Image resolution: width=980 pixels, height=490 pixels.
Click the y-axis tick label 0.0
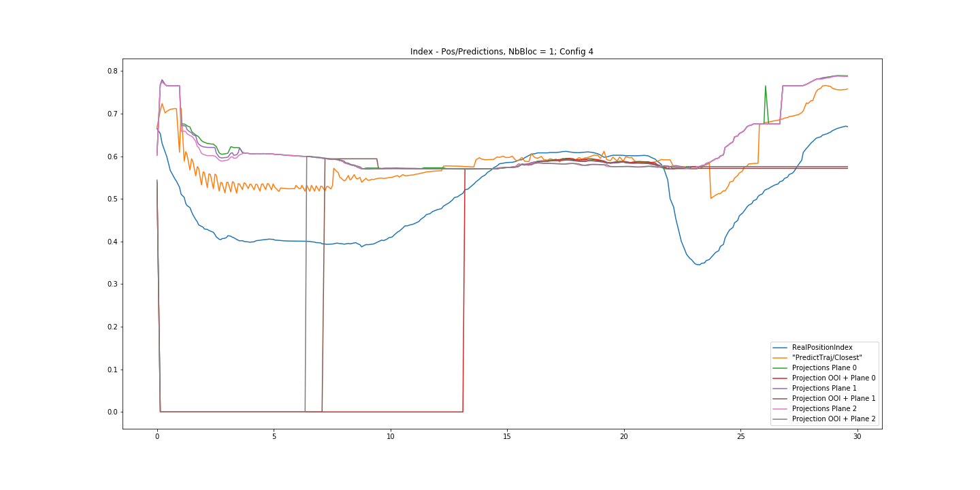112,412
